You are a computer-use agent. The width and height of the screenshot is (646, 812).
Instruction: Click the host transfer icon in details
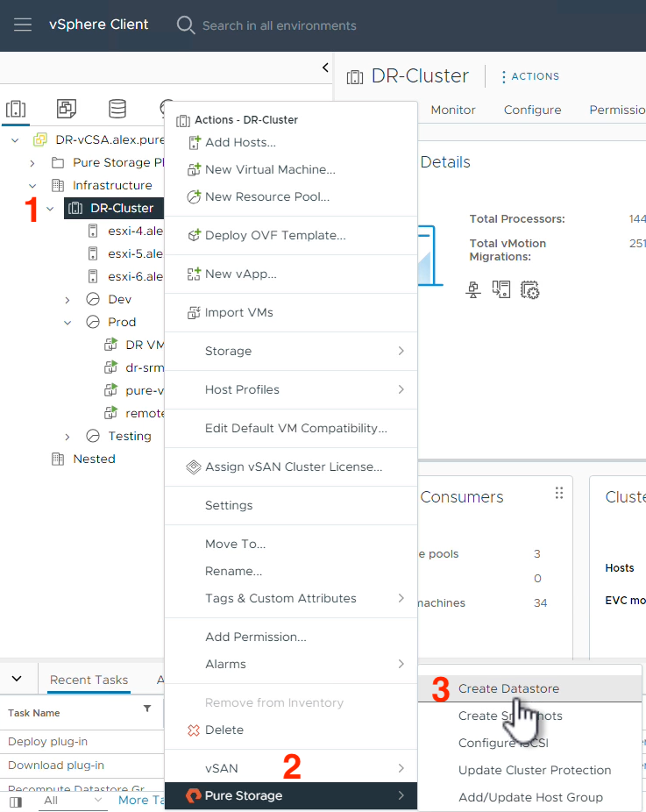pos(501,289)
